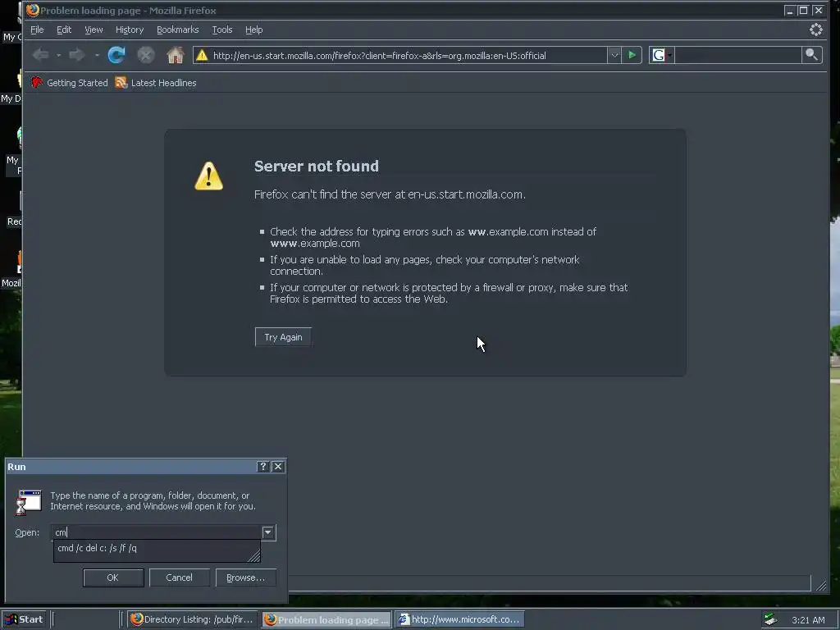840x630 pixels.
Task: Open the View menu
Action: coord(94,30)
